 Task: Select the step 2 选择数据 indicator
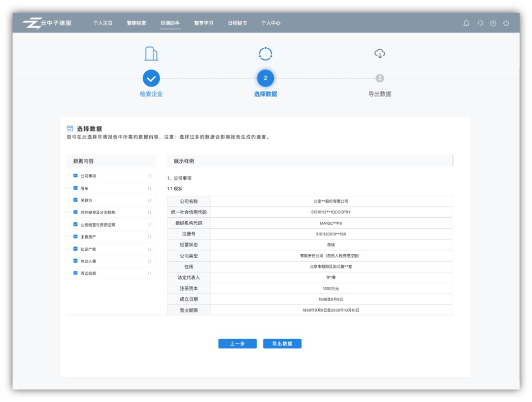(266, 78)
